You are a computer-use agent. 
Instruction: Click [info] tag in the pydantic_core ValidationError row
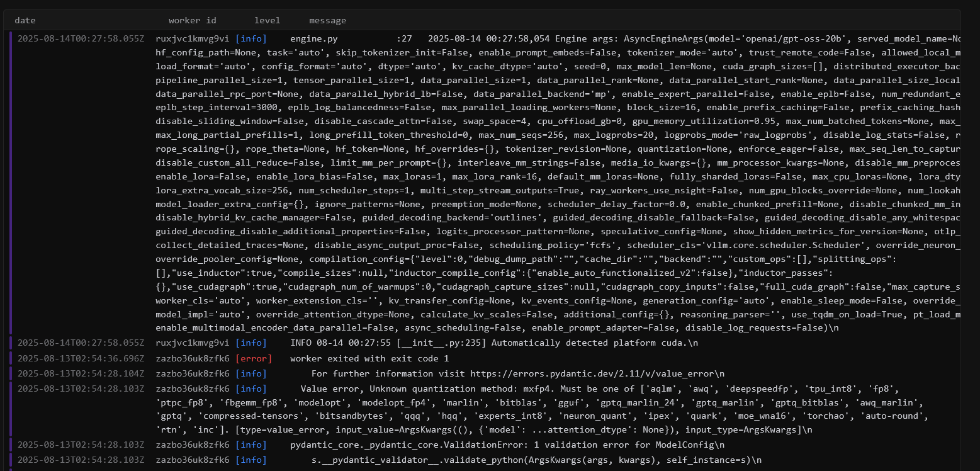(x=251, y=445)
